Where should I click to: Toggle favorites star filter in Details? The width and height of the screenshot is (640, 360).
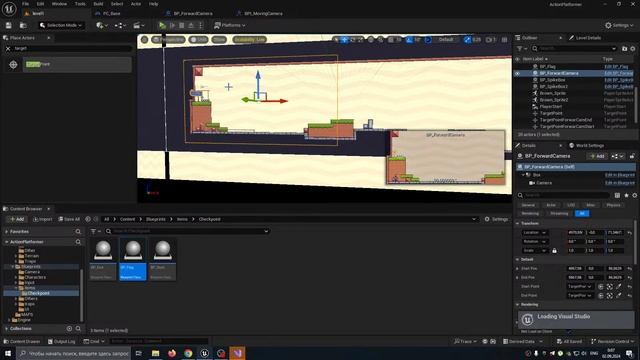click(x=627, y=196)
